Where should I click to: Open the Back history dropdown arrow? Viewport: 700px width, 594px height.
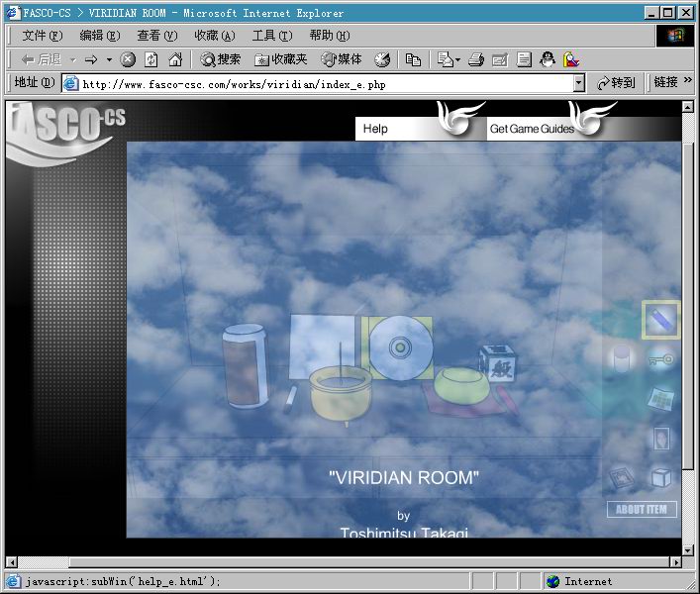click(x=72, y=59)
